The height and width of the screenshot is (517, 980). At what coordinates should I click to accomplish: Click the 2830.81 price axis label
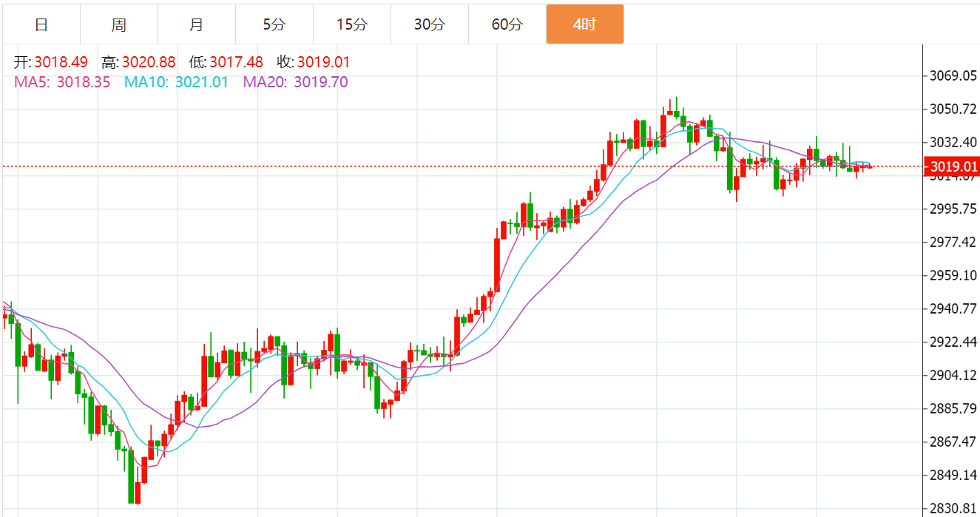[x=954, y=508]
